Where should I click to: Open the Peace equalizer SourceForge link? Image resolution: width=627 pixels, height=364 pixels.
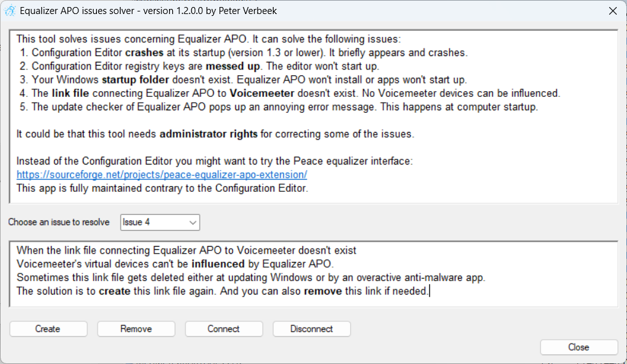tap(161, 175)
